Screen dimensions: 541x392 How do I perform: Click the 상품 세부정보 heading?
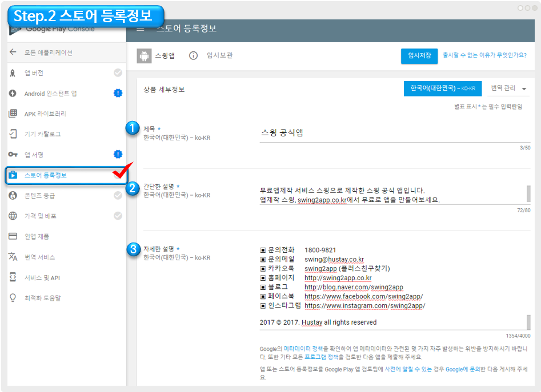tap(164, 90)
